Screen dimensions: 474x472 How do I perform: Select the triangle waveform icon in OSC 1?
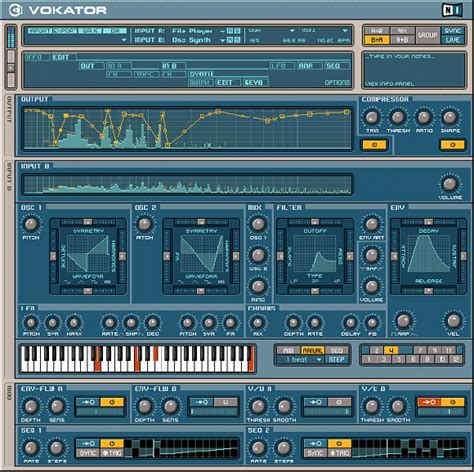point(81,282)
